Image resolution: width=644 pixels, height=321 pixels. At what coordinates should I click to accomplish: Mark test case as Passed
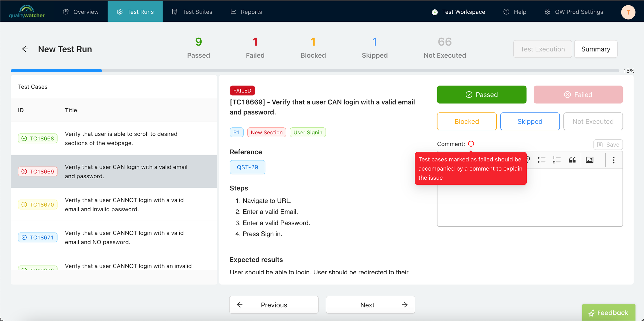(482, 94)
